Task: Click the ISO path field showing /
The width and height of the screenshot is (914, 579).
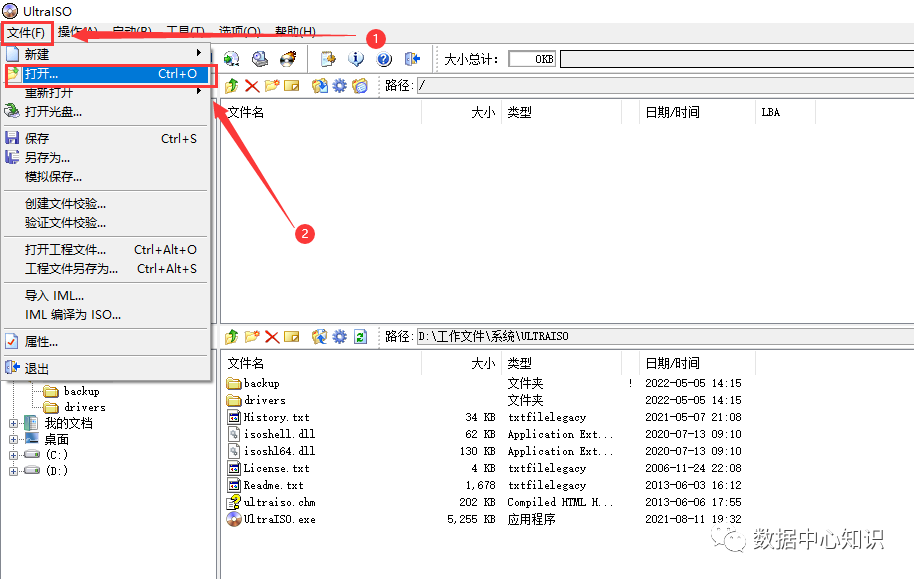Action: click(x=665, y=86)
